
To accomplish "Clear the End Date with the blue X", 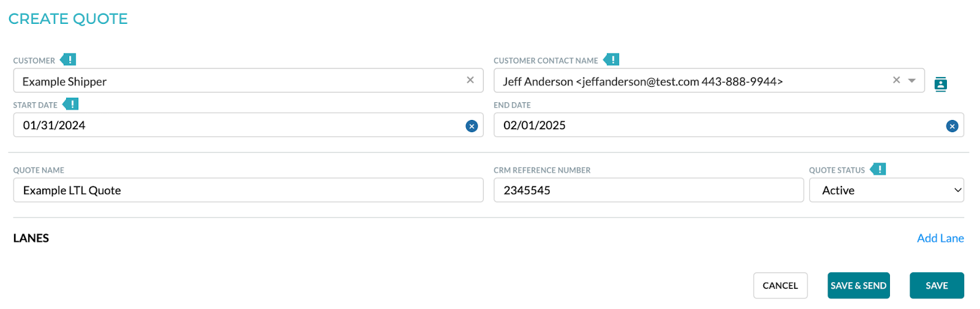I will tap(952, 126).
